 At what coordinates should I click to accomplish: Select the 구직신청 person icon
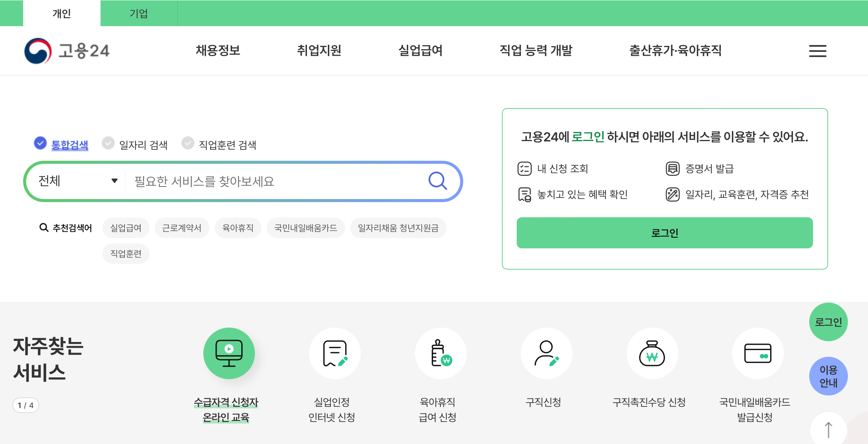(x=546, y=353)
